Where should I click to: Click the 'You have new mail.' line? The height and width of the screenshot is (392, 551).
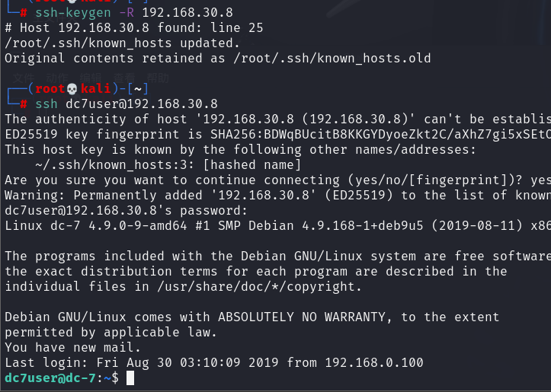[x=72, y=347]
